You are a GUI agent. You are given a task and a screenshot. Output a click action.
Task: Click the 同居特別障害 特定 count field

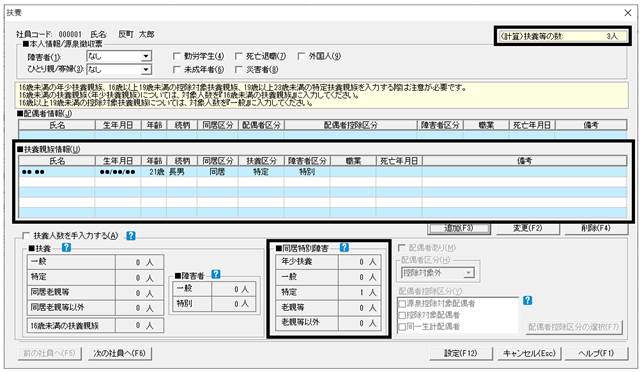coord(359,292)
